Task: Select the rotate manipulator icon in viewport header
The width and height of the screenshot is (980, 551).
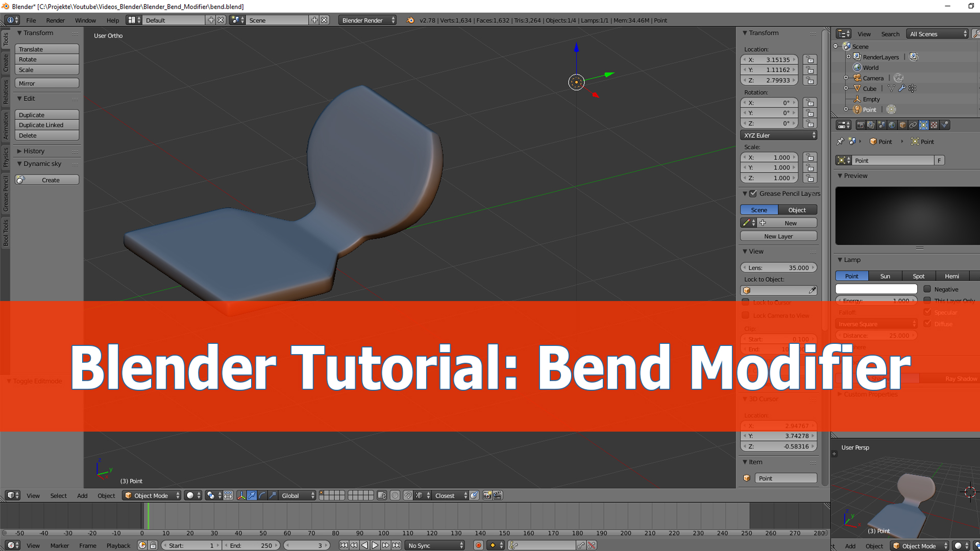Action: click(x=262, y=495)
